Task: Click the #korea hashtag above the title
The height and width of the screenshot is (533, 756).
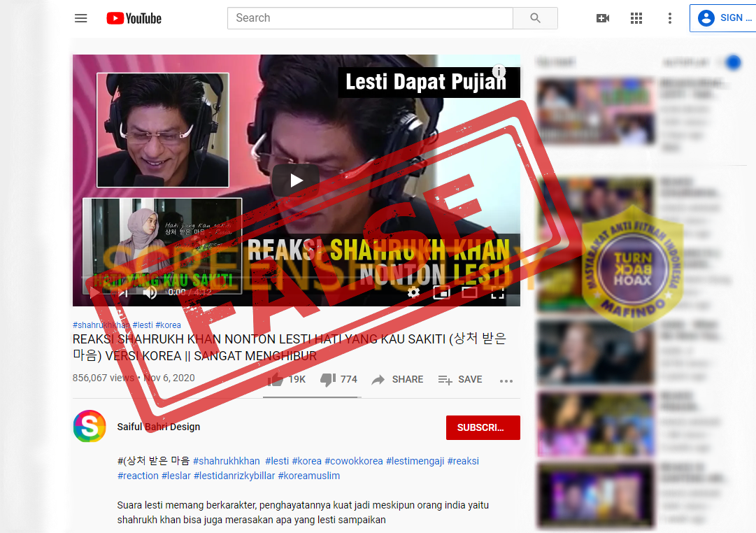Action: point(169,325)
